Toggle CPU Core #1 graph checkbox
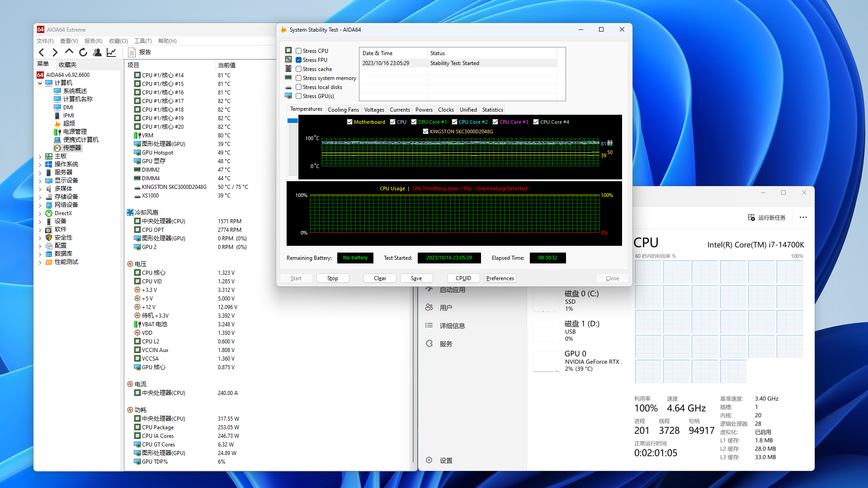 (414, 122)
